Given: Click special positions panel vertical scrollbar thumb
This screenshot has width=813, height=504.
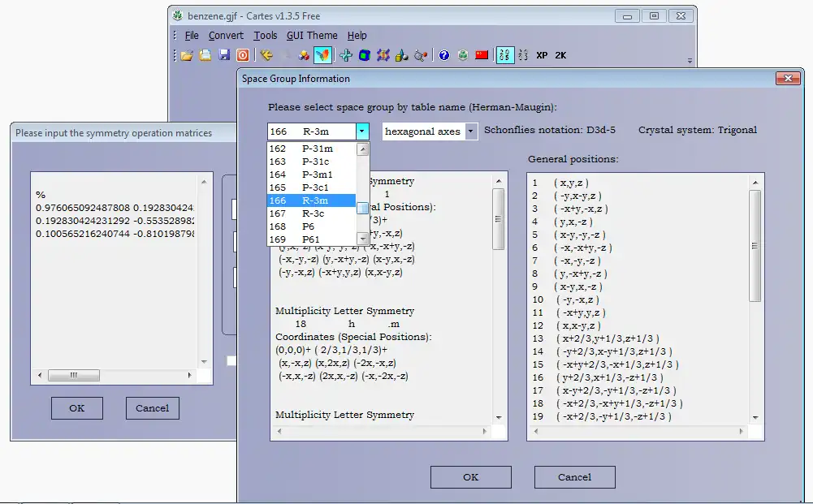Looking at the screenshot, I should (498, 219).
